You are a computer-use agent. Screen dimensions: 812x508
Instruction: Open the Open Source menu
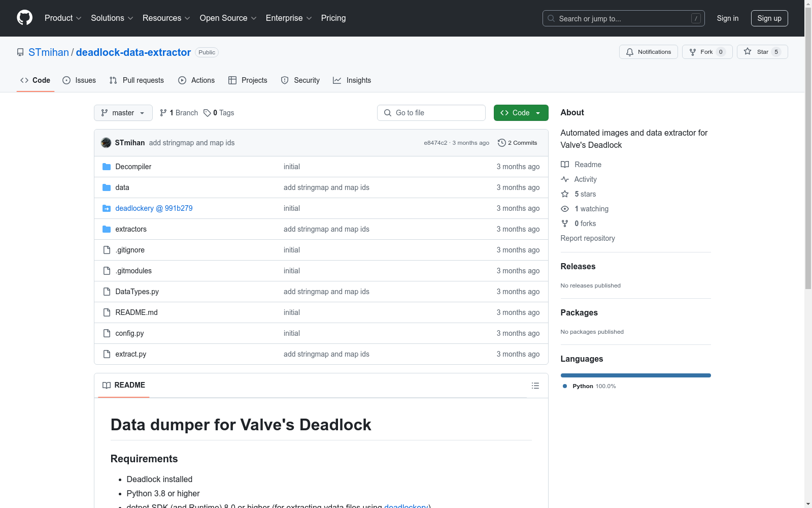click(x=228, y=18)
